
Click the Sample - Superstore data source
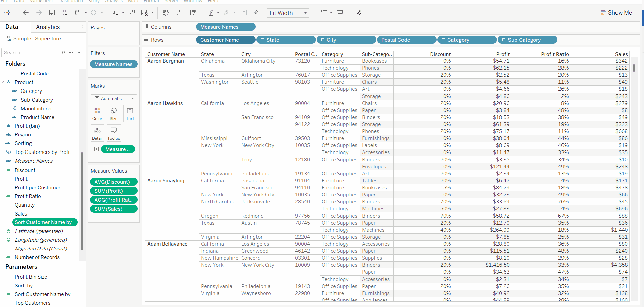[x=37, y=39]
